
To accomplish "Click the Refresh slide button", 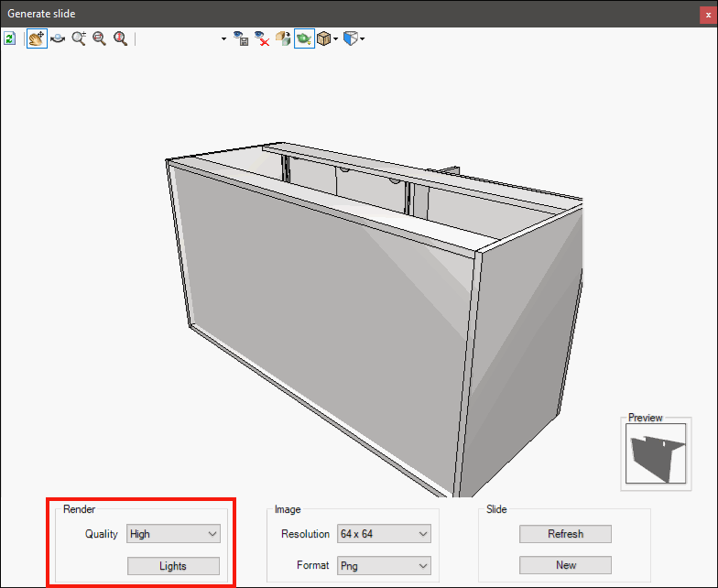I will (x=566, y=534).
